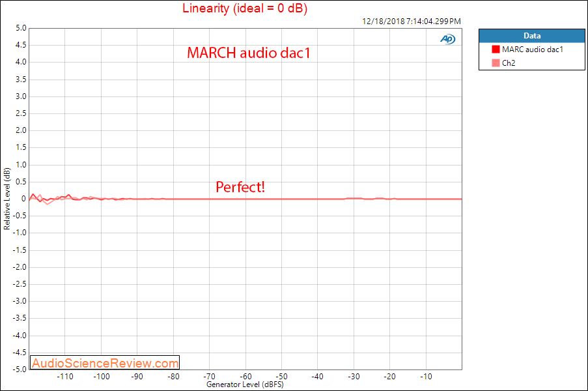Viewport: 588px width, 391px height.
Task: Click the 5.0 value on the vertical axis
Action: point(21,28)
